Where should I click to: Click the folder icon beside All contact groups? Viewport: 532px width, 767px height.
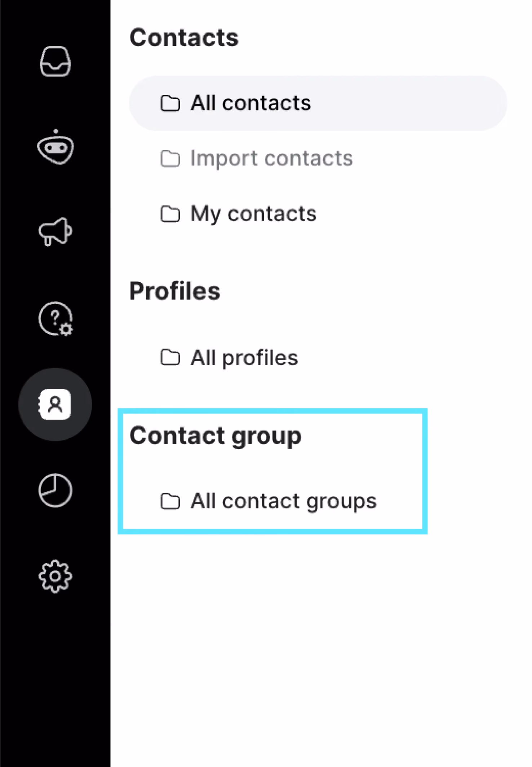(170, 501)
